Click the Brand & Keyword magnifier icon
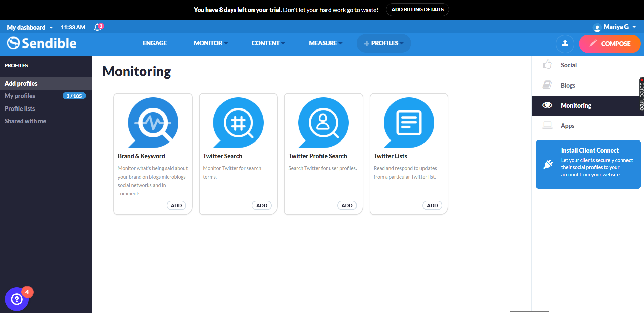 (153, 123)
